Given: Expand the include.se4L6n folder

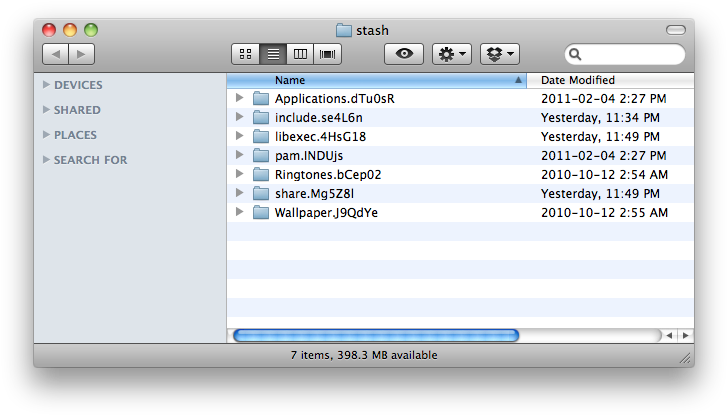Looking at the screenshot, I should coord(239,117).
